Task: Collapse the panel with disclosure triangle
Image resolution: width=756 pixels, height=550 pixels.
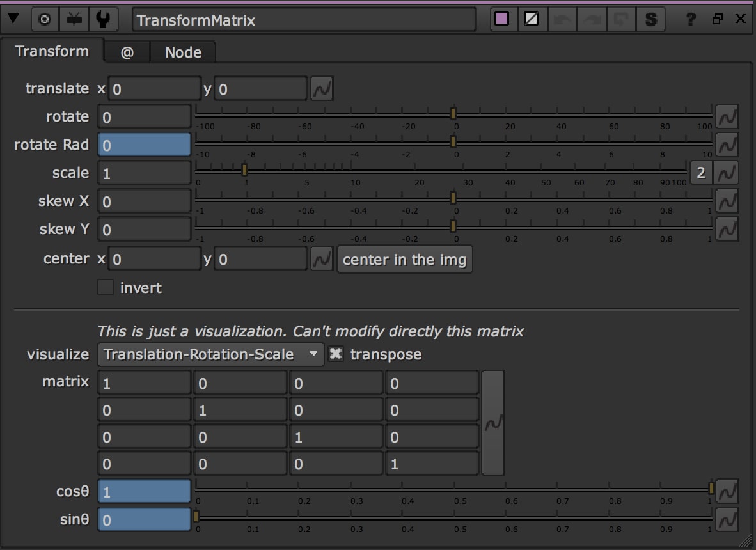Action: [x=13, y=19]
